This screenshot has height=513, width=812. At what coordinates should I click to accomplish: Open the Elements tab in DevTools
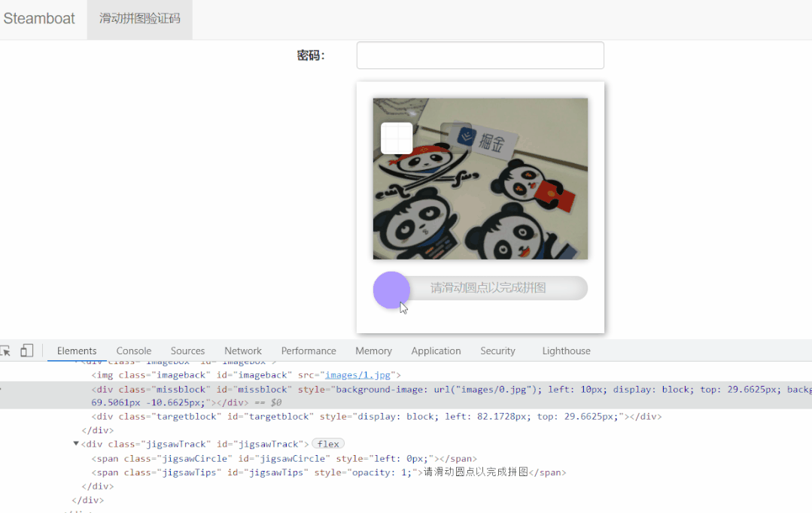(77, 351)
